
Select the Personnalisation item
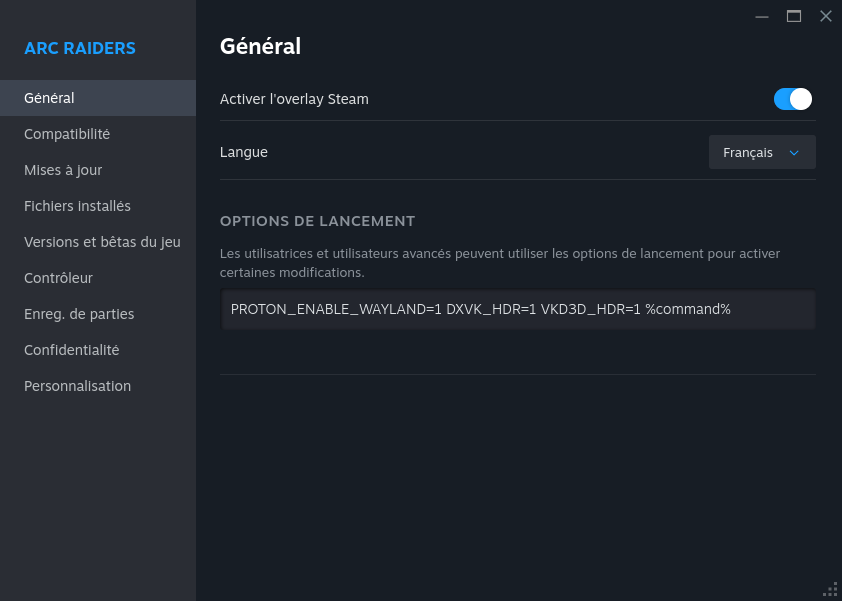(98, 386)
